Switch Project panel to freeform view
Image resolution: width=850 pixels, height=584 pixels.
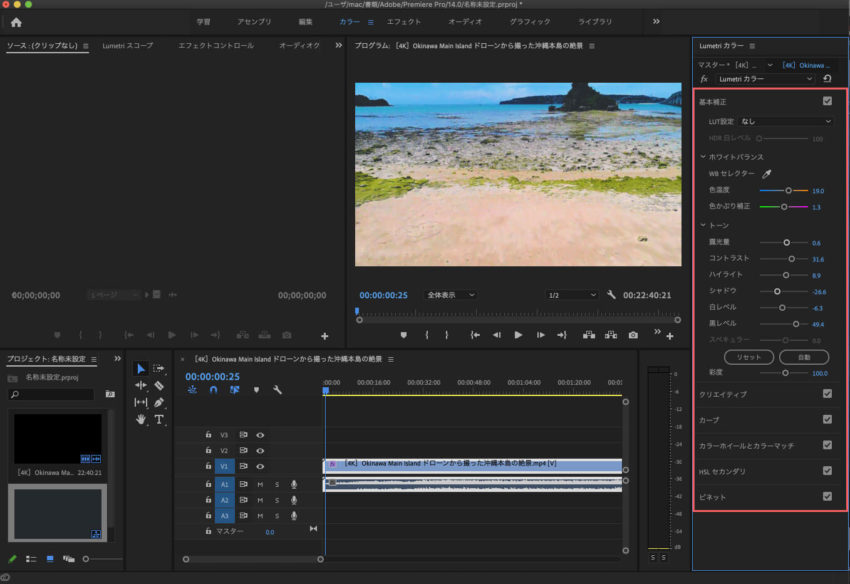pos(68,559)
